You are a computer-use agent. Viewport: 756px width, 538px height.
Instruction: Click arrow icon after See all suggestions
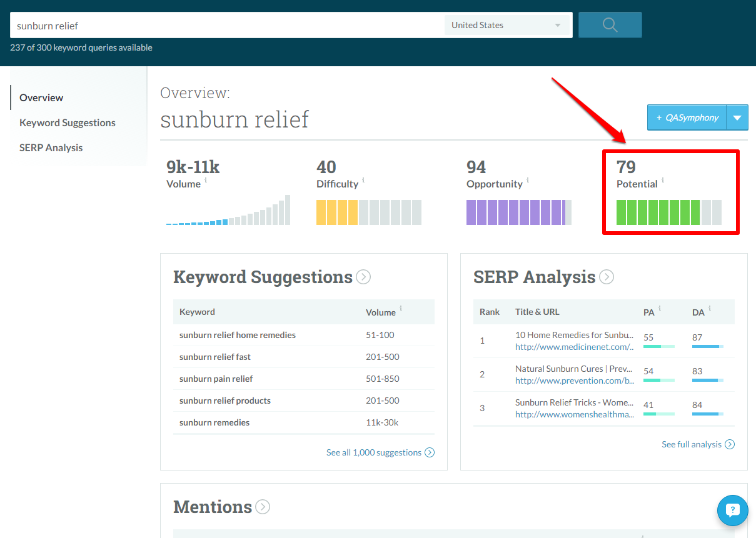click(430, 452)
